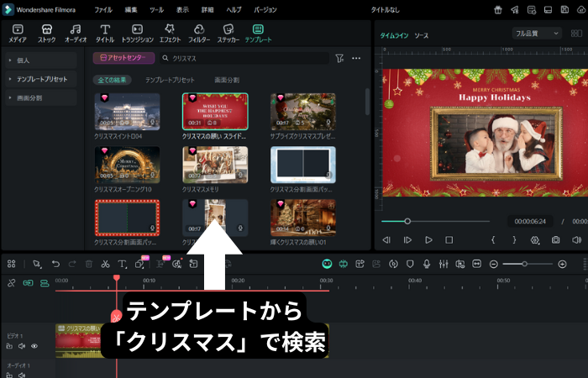Undo the last edit
Viewport: 588px width, 378px height.
coord(55,264)
